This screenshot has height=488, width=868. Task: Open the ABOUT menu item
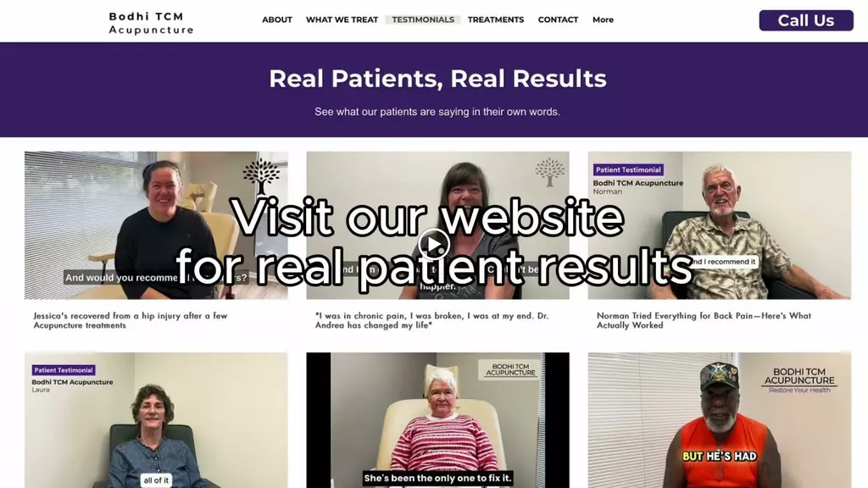[277, 20]
